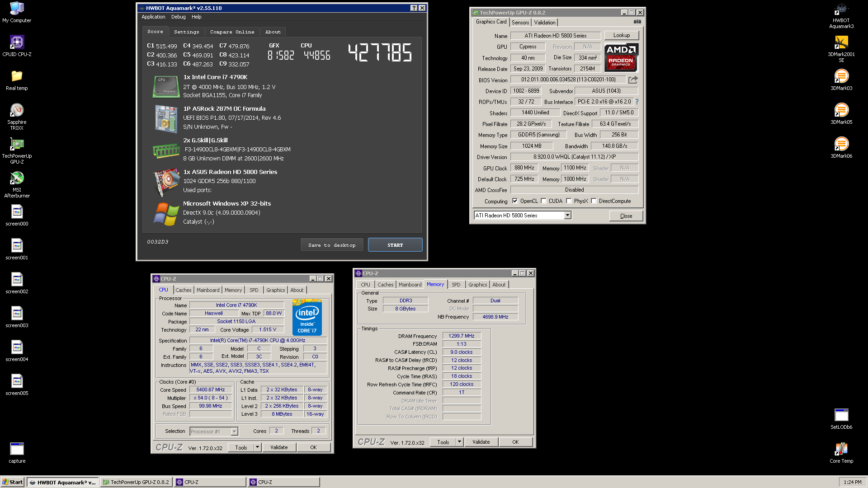The width and height of the screenshot is (868, 488).
Task: Click taskbar clock showing 1:24 PM
Action: tap(852, 482)
